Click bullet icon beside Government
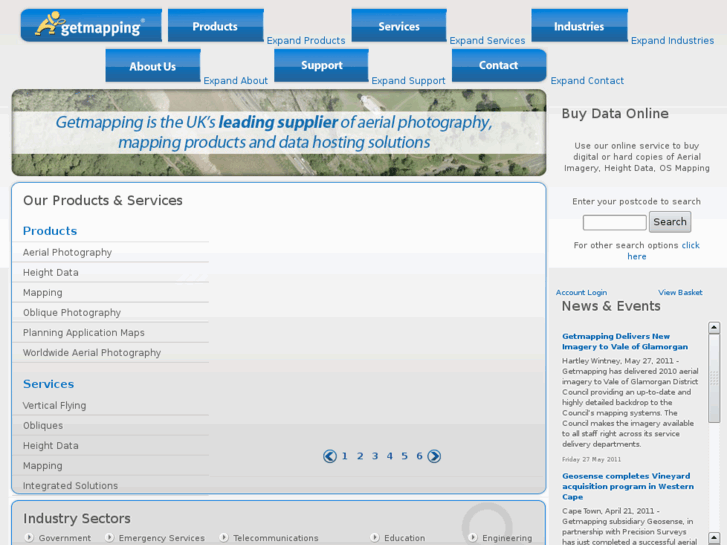727x545 pixels. coord(29,537)
